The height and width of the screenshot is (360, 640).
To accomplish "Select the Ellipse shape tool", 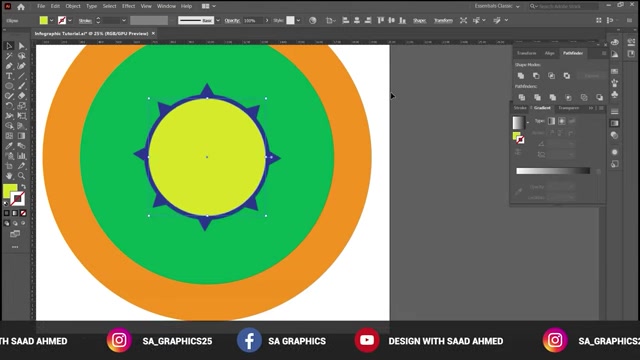I will click(x=9, y=86).
